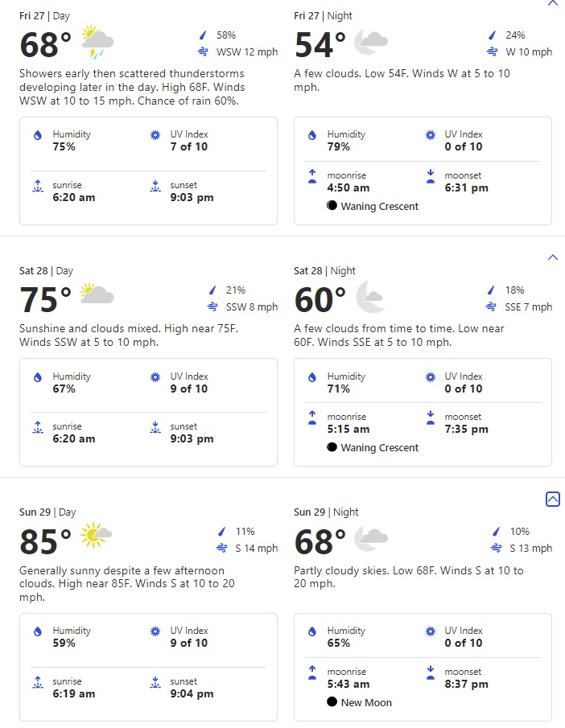
Task: Click the Sun 29 Day sunrise icon
Action: click(38, 682)
